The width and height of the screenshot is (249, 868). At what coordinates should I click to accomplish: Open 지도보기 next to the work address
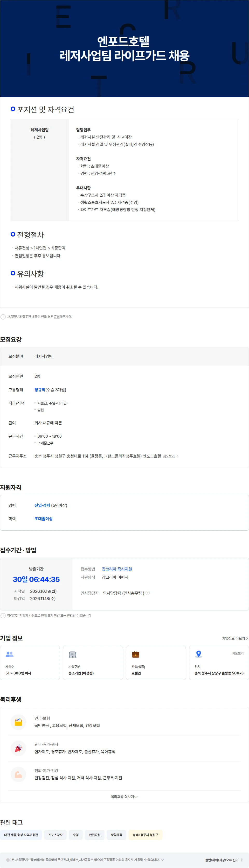tap(169, 456)
